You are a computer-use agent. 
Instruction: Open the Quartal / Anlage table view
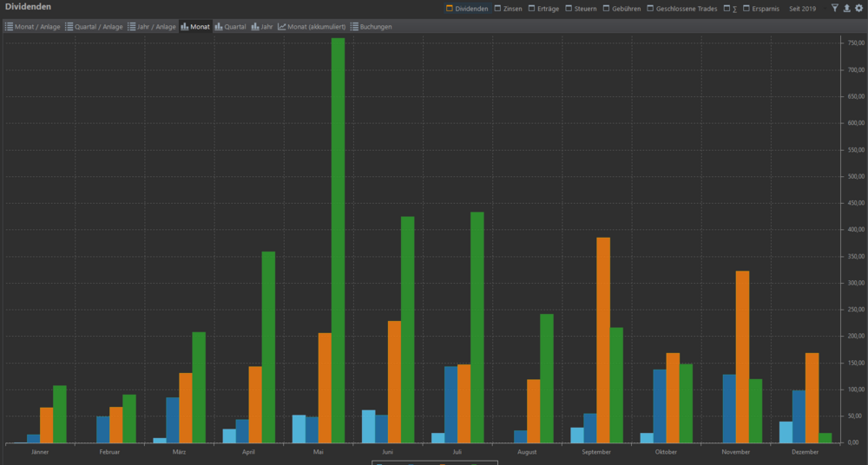pyautogui.click(x=93, y=27)
